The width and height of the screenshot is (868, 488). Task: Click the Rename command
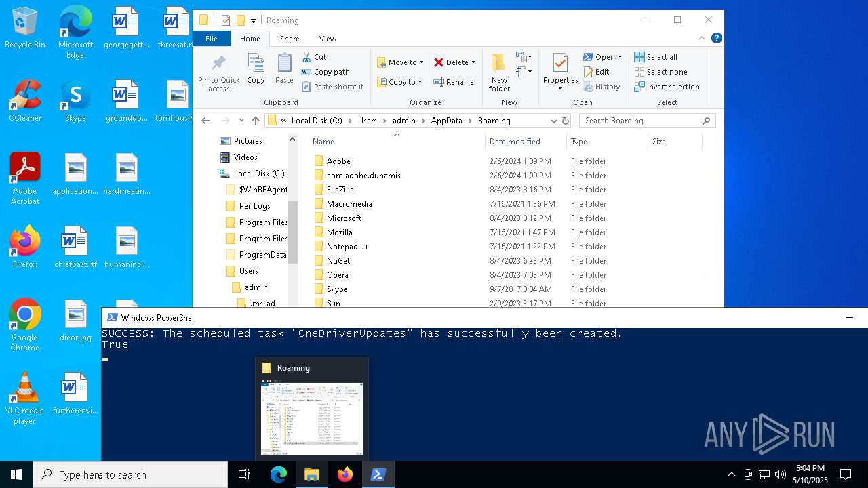(454, 82)
